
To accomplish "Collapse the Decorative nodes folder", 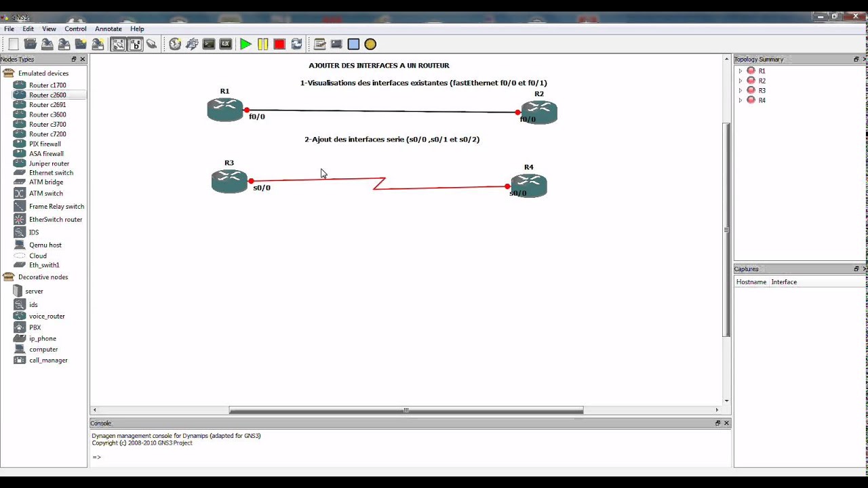I will point(8,277).
